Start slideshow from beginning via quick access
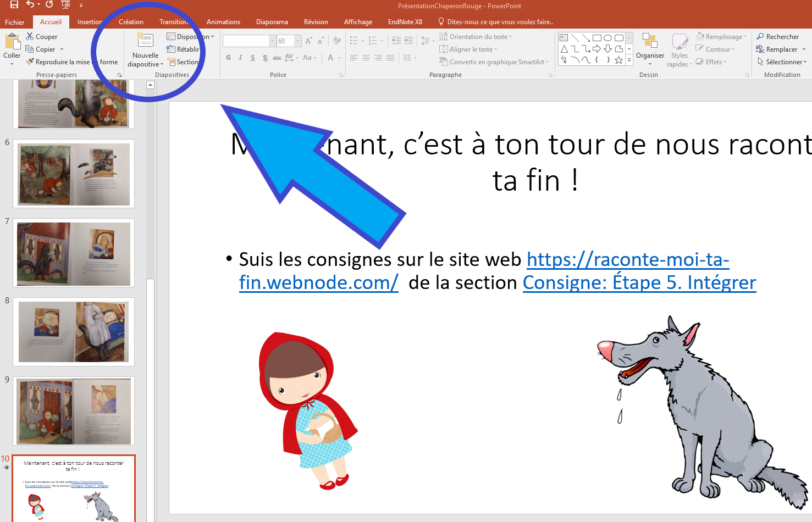The height and width of the screenshot is (522, 812). point(65,5)
